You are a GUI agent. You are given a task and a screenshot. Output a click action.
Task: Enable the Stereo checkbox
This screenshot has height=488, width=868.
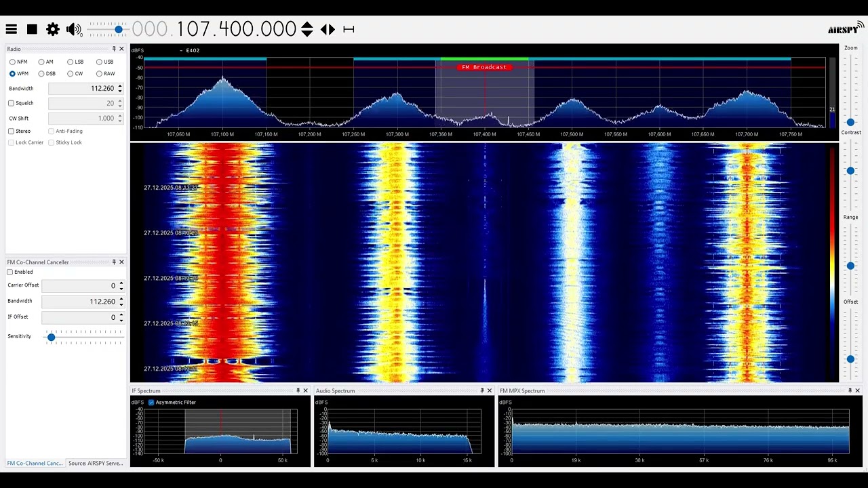pyautogui.click(x=11, y=131)
